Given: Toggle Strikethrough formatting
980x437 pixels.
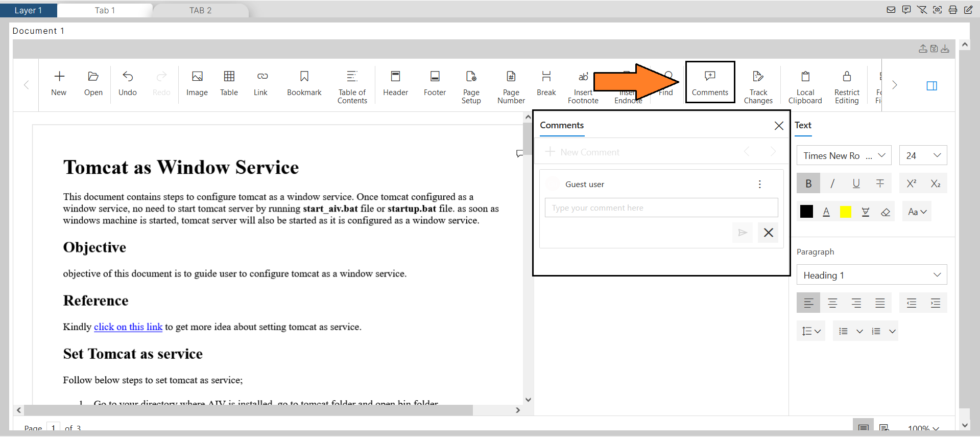Looking at the screenshot, I should pyautogui.click(x=880, y=183).
